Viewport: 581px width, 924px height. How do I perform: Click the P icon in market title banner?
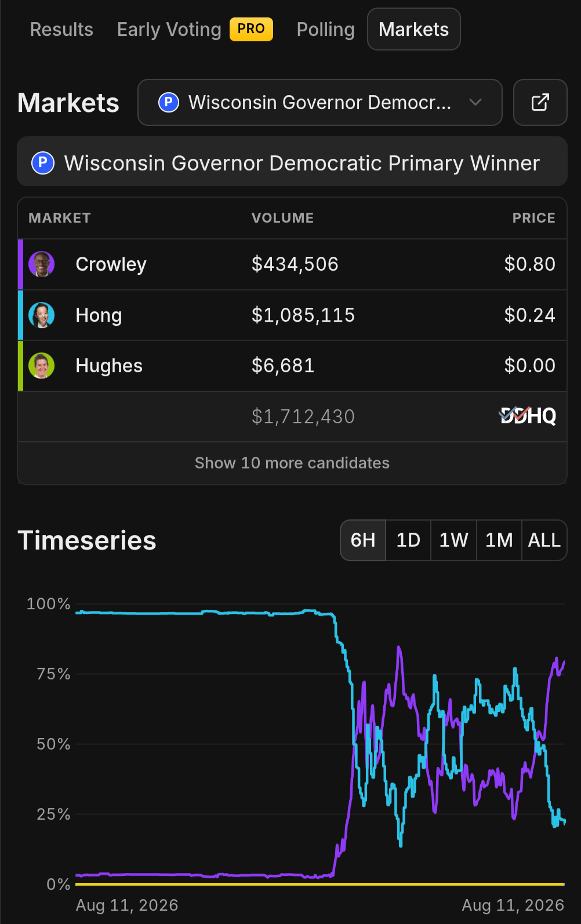[43, 163]
